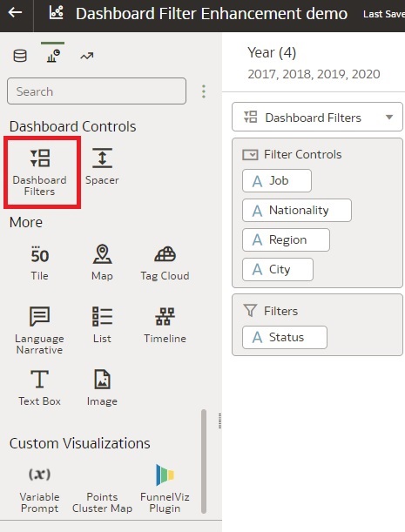The height and width of the screenshot is (532, 405).
Task: Select the FunnelViz Plugin visualization
Action: point(165,488)
